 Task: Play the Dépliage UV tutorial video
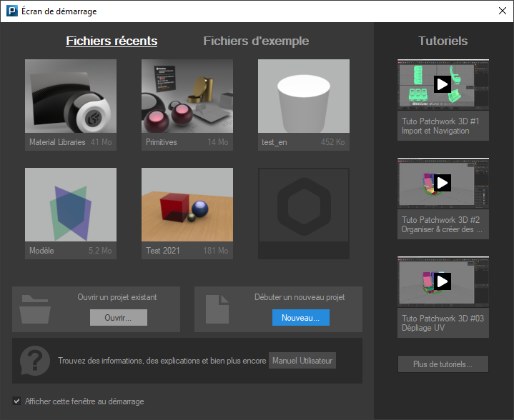tap(443, 281)
